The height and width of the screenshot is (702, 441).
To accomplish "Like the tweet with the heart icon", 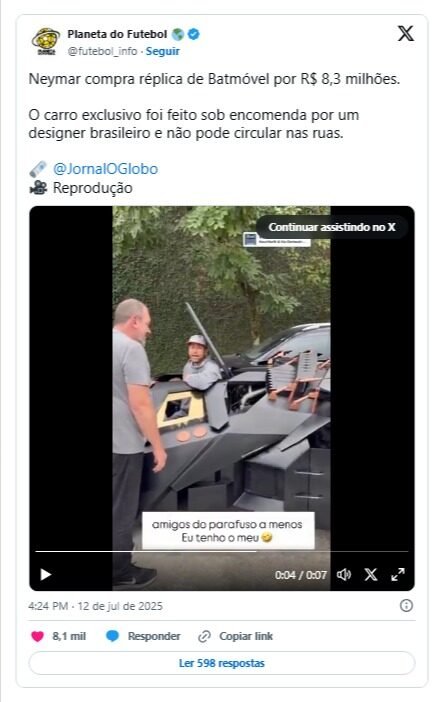I will click(38, 636).
